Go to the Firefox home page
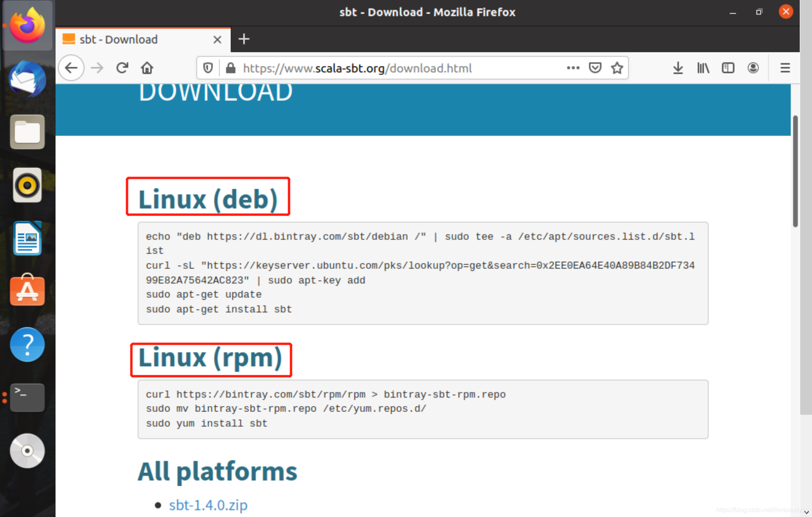Screen dimensions: 812x517 pyautogui.click(x=147, y=68)
